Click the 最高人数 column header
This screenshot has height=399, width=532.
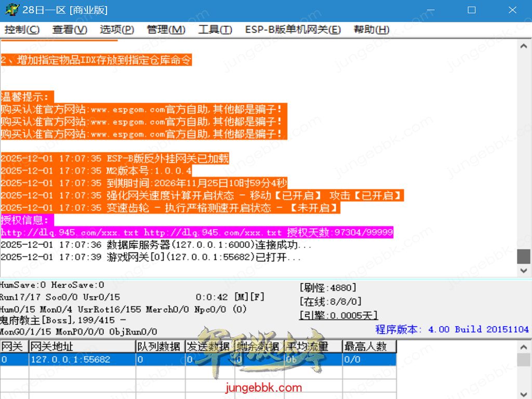(x=368, y=347)
